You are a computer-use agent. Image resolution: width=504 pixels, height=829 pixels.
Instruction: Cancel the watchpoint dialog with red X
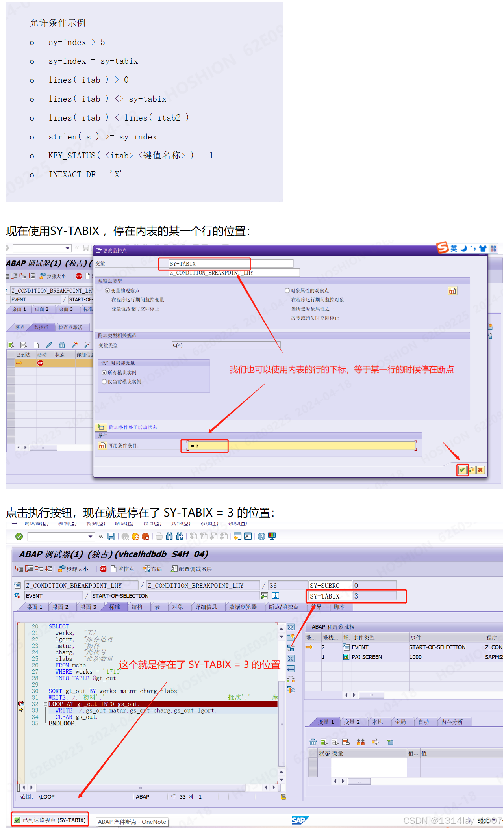tap(480, 470)
